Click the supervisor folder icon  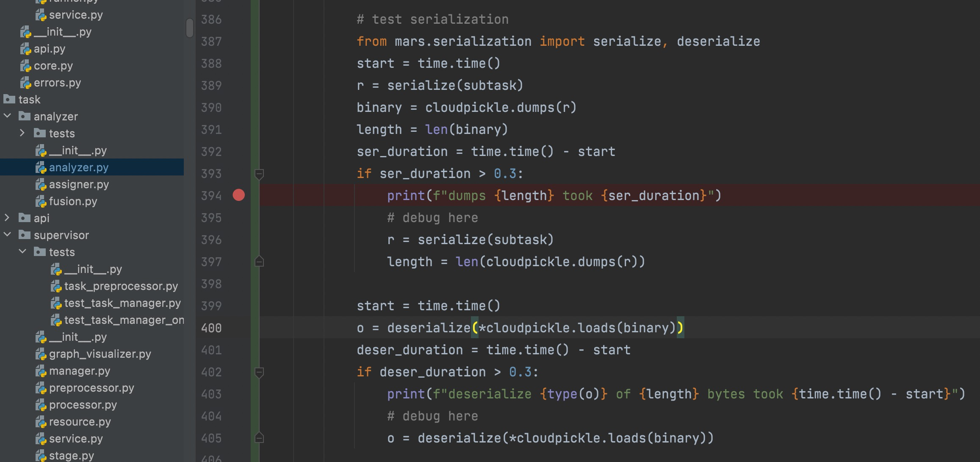(25, 235)
